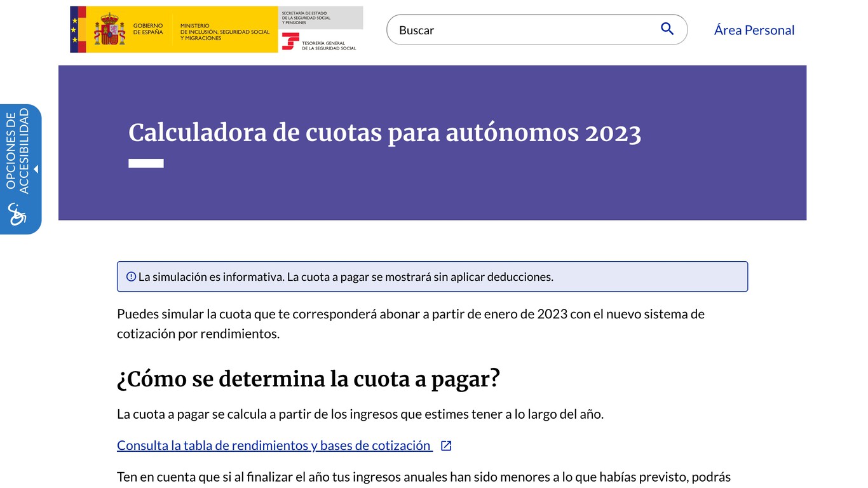The width and height of the screenshot is (868, 488).
Task: Click the white underline bar below the title
Action: coord(146,163)
